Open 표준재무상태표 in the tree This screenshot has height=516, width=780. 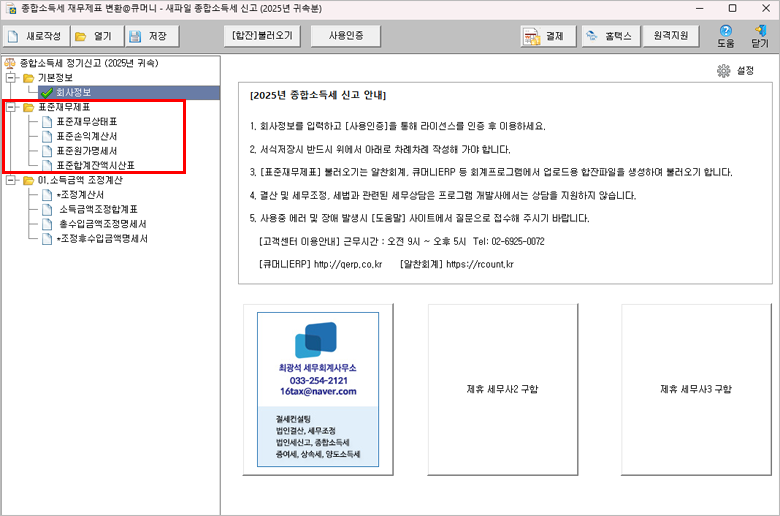click(87, 122)
